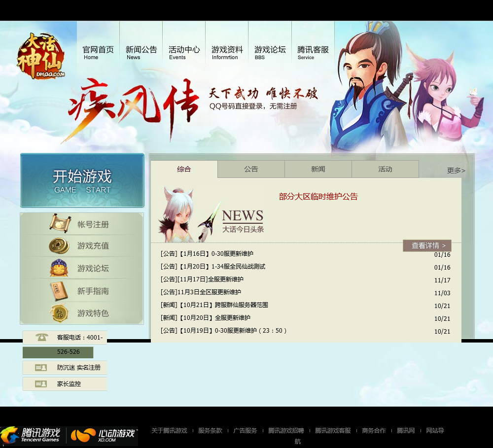This screenshot has width=493, height=448.
Task: Open footer link 广告服务
Action: [x=245, y=431]
